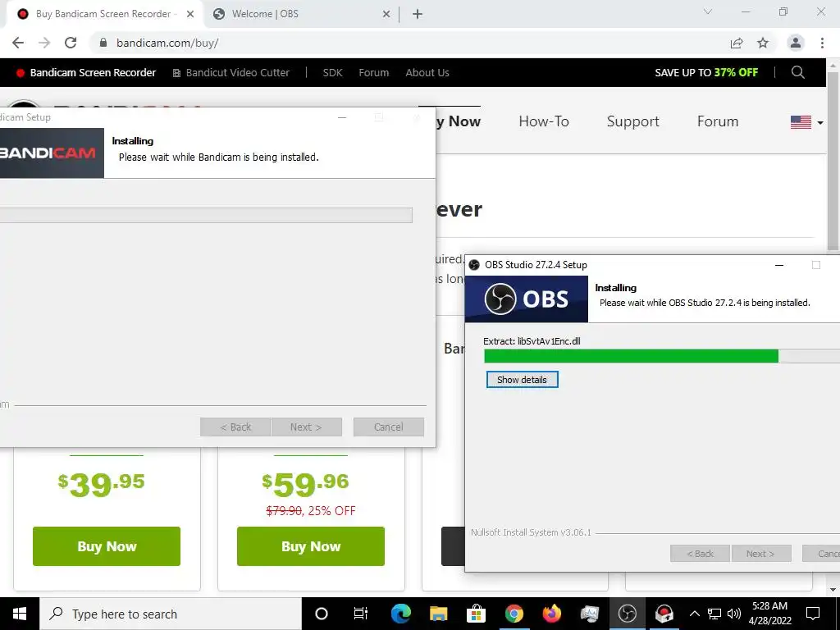This screenshot has height=630, width=840.
Task: Open Bandicut Video Cutter link
Action: pos(231,72)
